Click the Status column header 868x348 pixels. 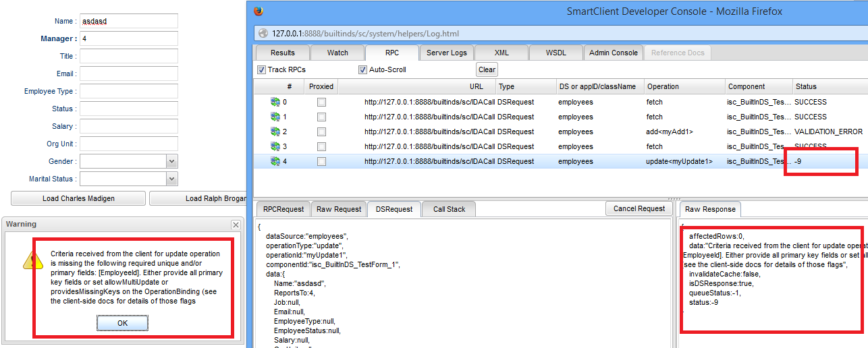pos(805,86)
